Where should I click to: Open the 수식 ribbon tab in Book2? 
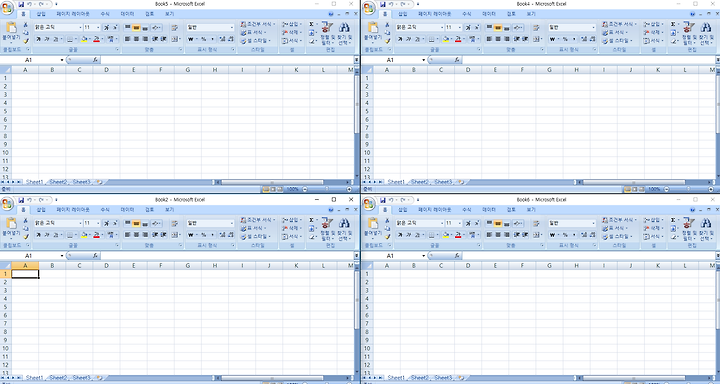(x=105, y=210)
